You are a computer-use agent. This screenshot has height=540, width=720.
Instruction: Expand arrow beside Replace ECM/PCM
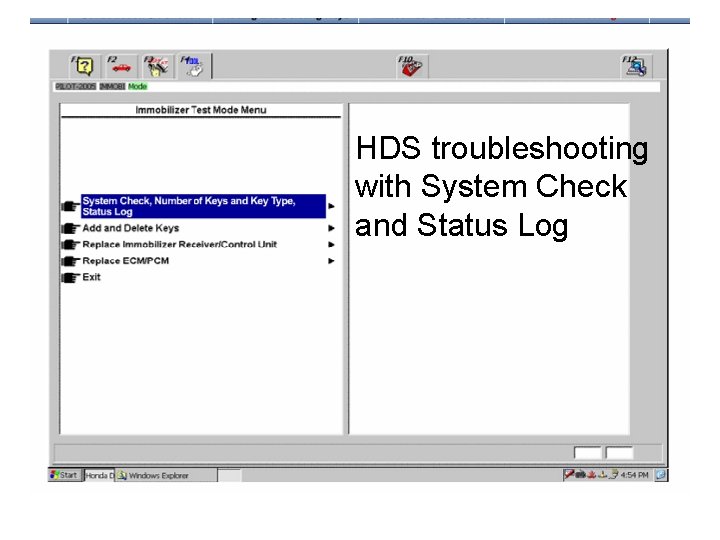331,261
